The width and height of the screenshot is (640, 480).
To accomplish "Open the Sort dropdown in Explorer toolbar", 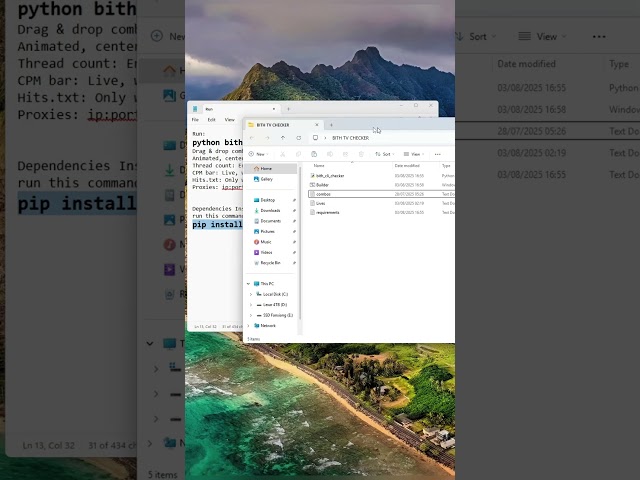I will tap(383, 154).
